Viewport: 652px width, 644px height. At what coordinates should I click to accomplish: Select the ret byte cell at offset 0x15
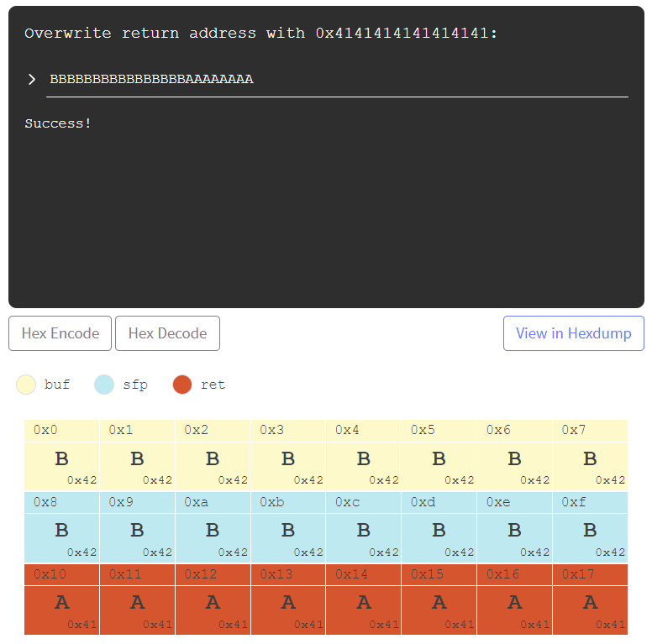(439, 599)
